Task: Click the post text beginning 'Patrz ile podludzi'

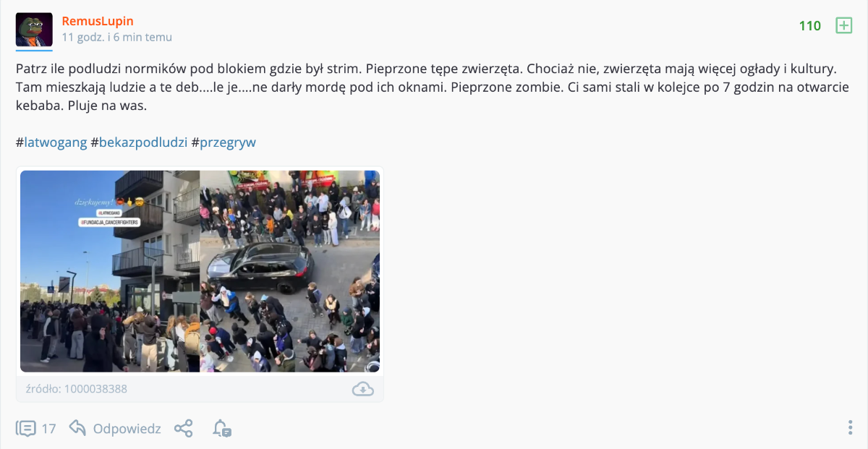Action: (425, 87)
